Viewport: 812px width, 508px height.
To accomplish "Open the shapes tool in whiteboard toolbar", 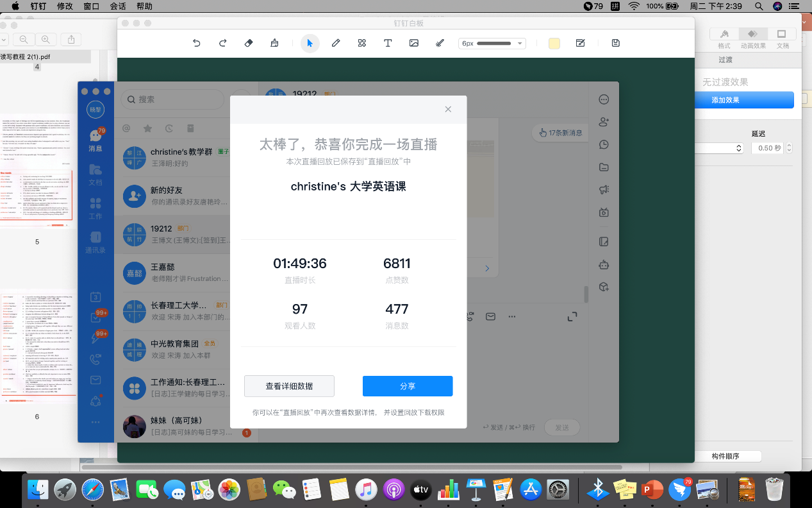I will click(362, 43).
